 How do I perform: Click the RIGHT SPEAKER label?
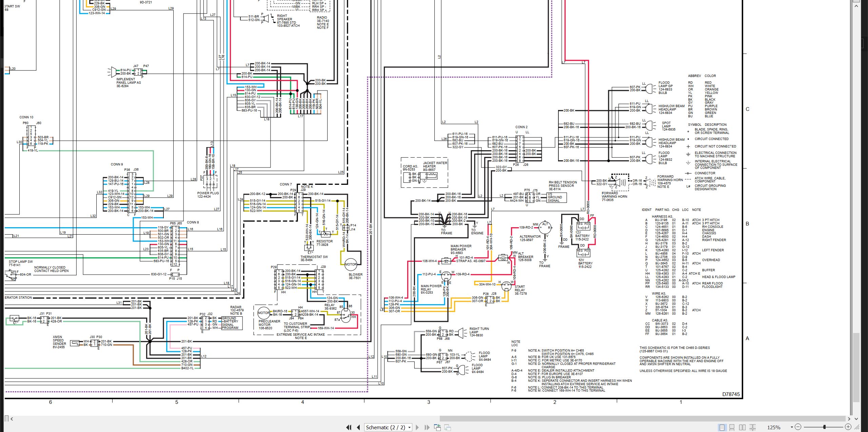pos(288,21)
